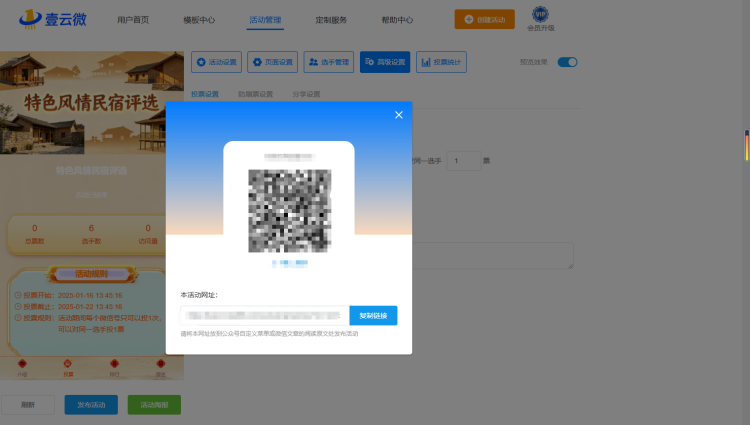The image size is (750, 425).
Task: Click the 特色风情民宿评选 banner image
Action: click(x=92, y=102)
